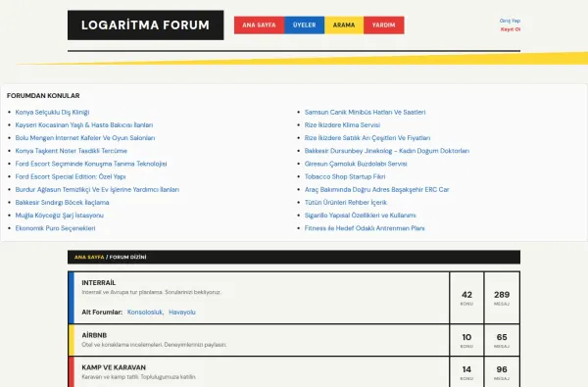The height and width of the screenshot is (387, 588).
Task: Open Giresun Çamoluk Buzdolabı Servisi
Action: [356, 164]
